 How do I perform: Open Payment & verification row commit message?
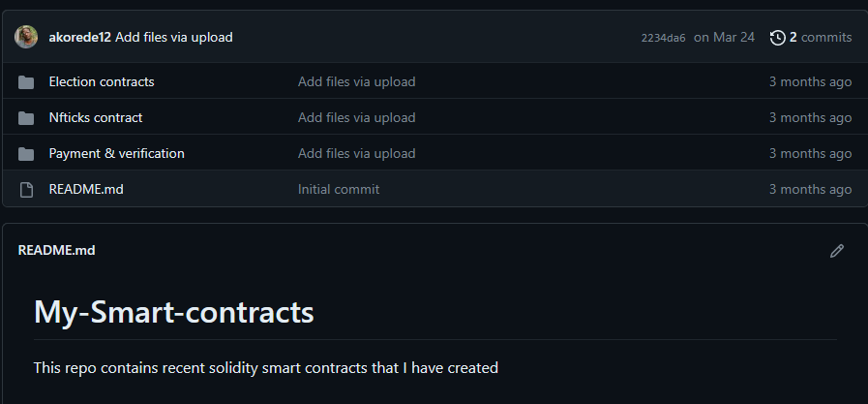(x=356, y=154)
